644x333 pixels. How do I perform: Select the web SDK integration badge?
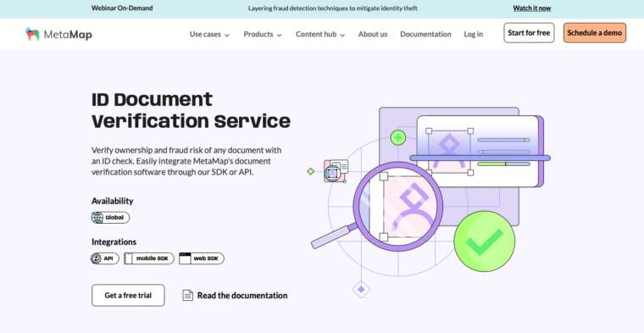coord(202,258)
